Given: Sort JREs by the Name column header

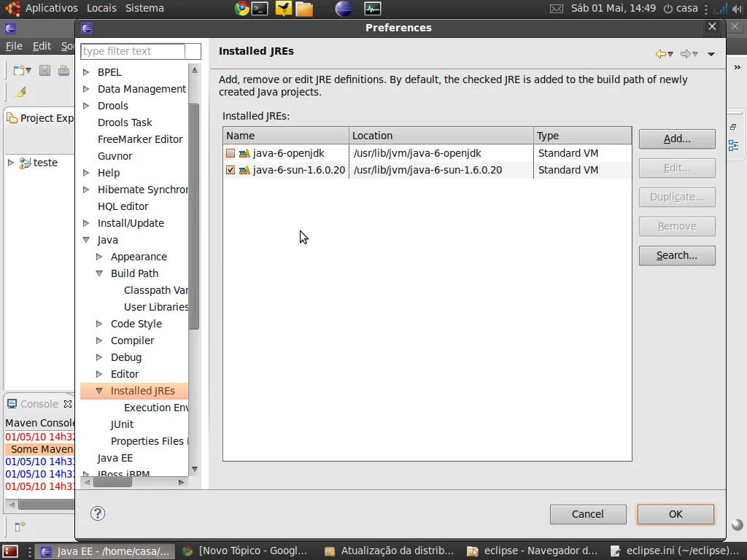Looking at the screenshot, I should click(286, 136).
